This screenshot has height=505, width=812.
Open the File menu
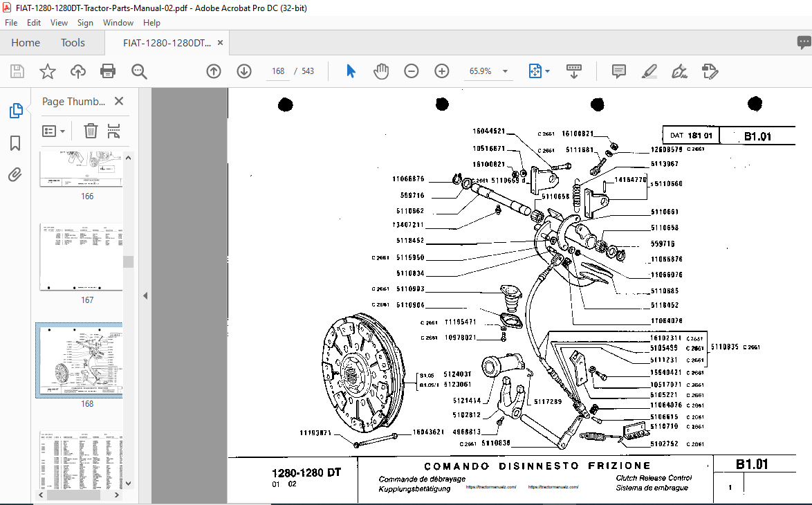click(x=11, y=23)
